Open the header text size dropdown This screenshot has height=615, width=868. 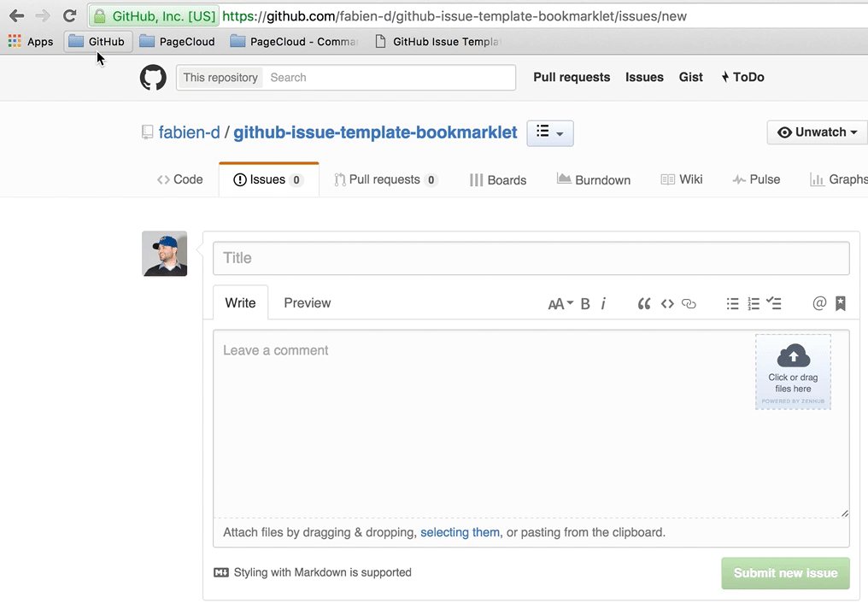(x=560, y=304)
